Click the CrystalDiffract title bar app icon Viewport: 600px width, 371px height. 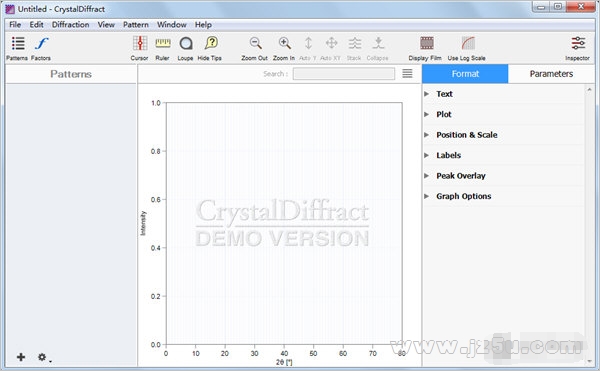tap(10, 9)
